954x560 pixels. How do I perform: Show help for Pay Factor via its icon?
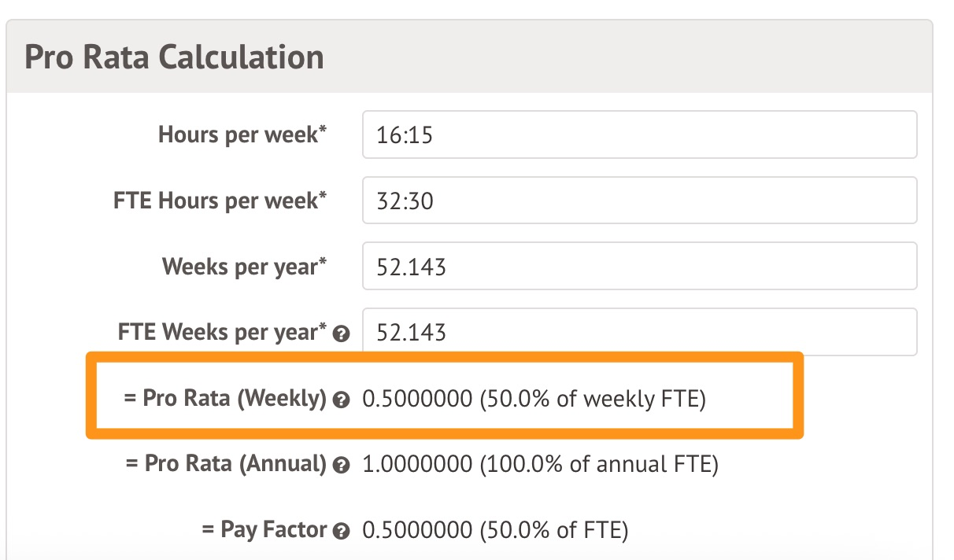(341, 532)
